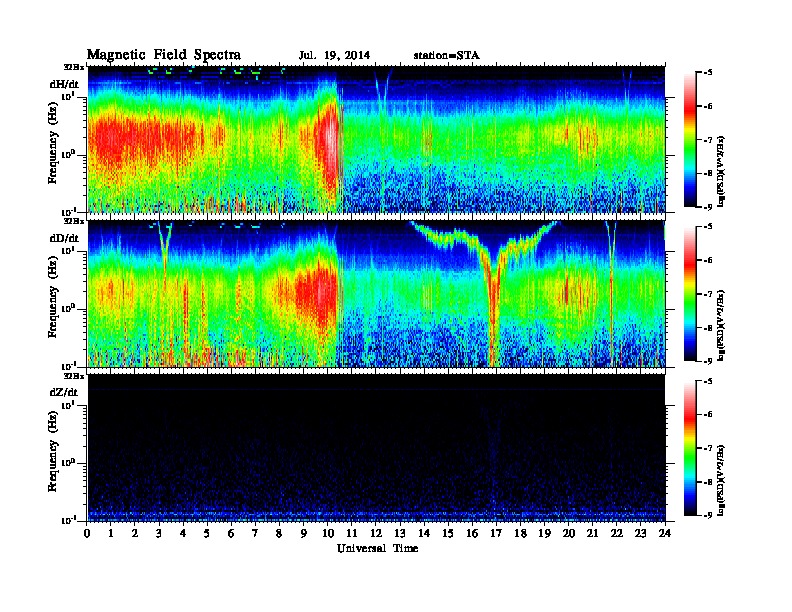Viewport: 792px width, 612px height.
Task: Click the dZ/dt panel color bar
Action: click(x=690, y=448)
